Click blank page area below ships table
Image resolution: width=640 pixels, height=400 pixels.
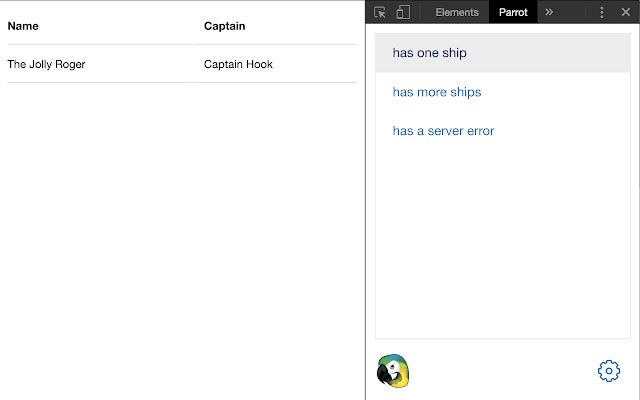pos(180,240)
